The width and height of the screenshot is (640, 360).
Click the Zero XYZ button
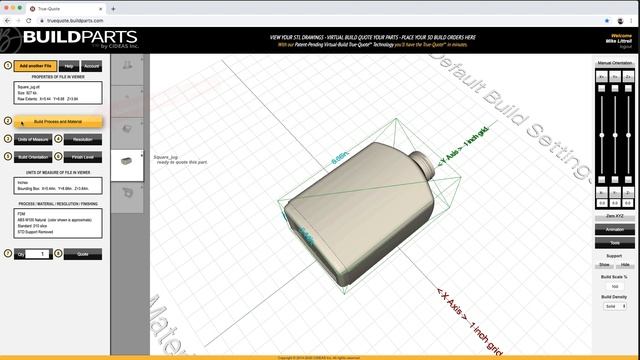[615, 216]
